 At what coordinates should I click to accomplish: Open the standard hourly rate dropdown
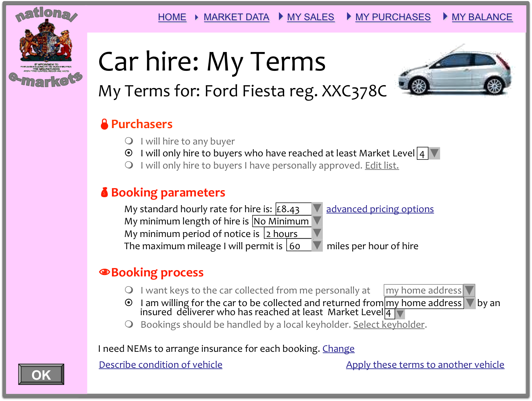pyautogui.click(x=317, y=209)
